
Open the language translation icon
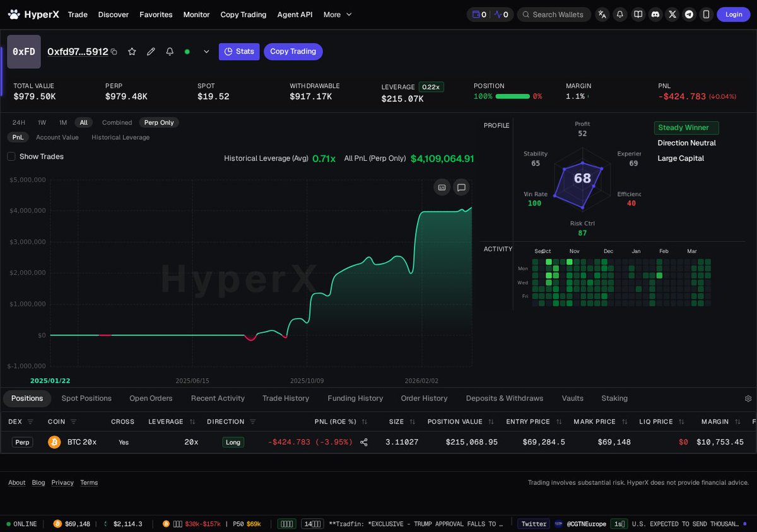pos(602,14)
